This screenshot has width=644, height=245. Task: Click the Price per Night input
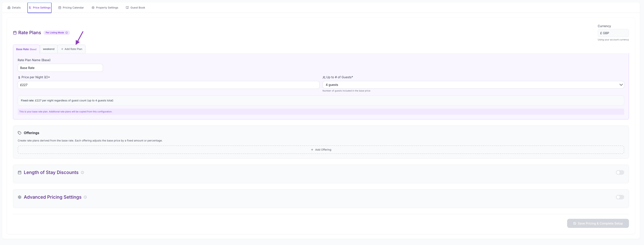pyautogui.click(x=168, y=85)
